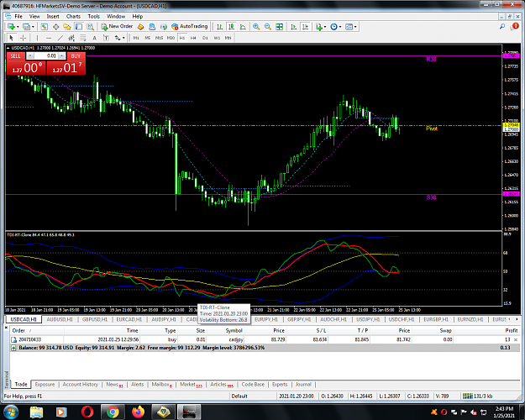
Task: Zoom in on the chart
Action: 256,26
